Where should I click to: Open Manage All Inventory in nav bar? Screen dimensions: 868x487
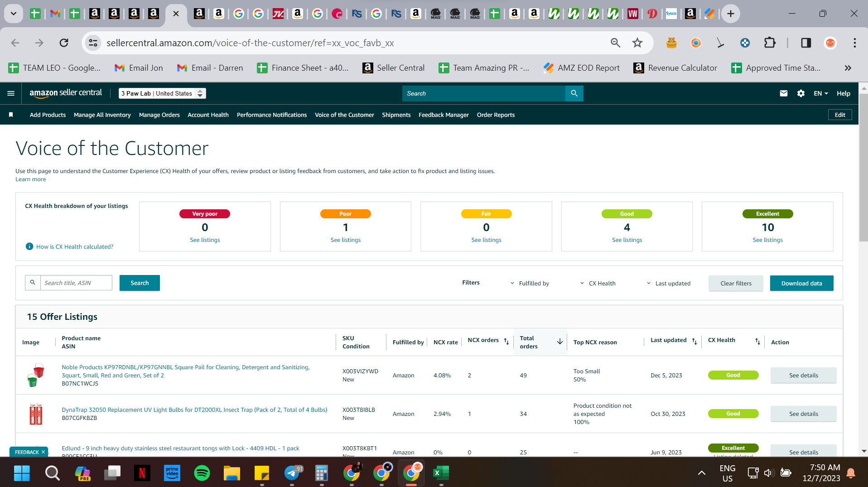(102, 115)
